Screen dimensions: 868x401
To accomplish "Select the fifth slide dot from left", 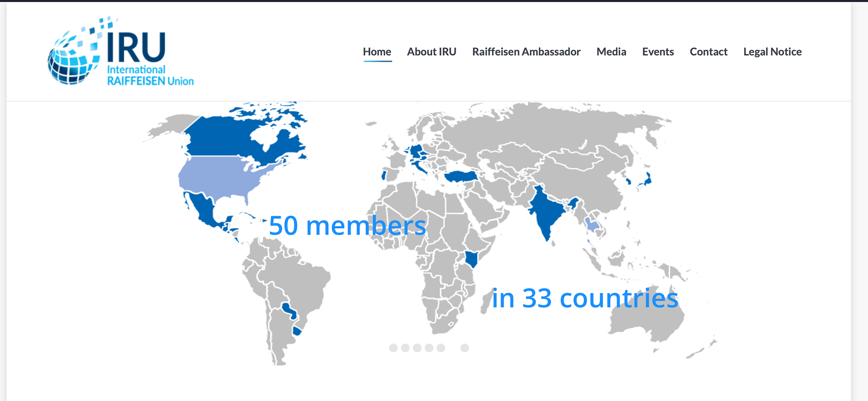I will click(441, 348).
